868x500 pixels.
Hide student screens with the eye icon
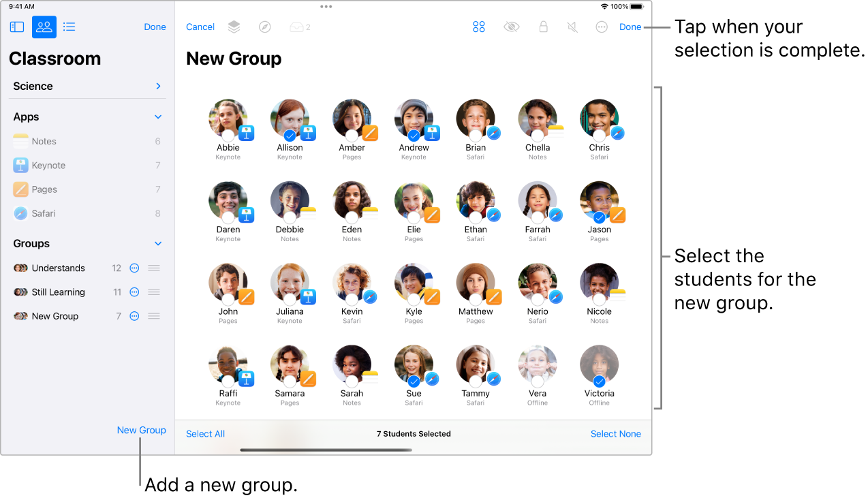(x=511, y=27)
